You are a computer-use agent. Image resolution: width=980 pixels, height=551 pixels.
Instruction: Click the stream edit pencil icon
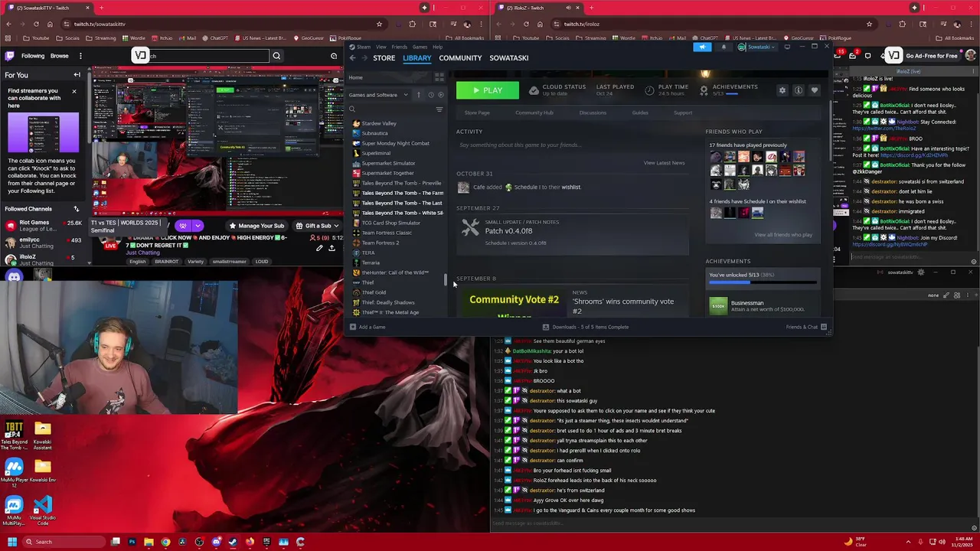click(319, 248)
